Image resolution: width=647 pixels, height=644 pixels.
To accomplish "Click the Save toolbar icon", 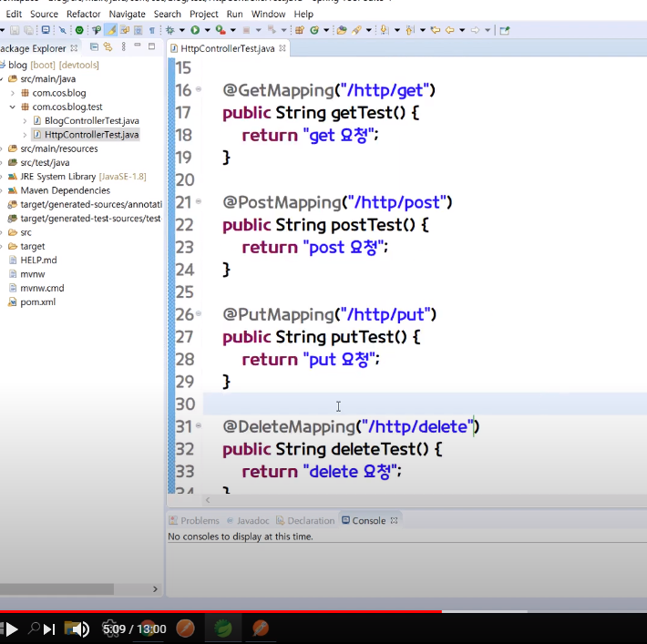I will tap(15, 30).
